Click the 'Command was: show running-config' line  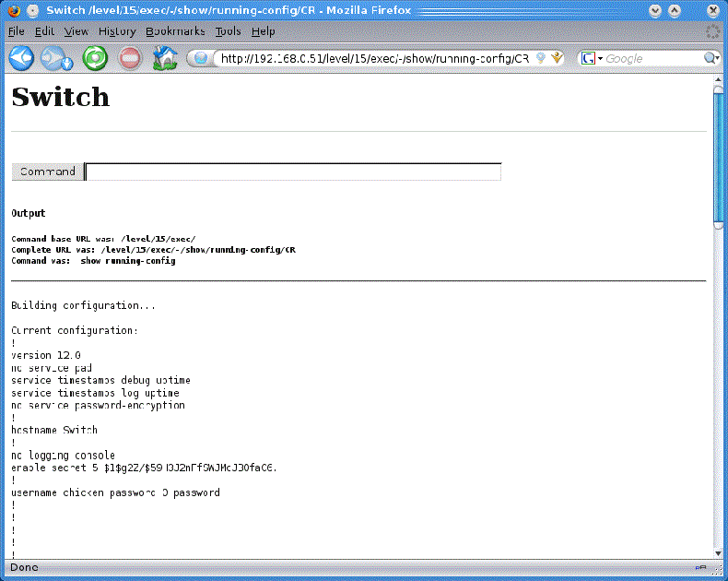93,261
